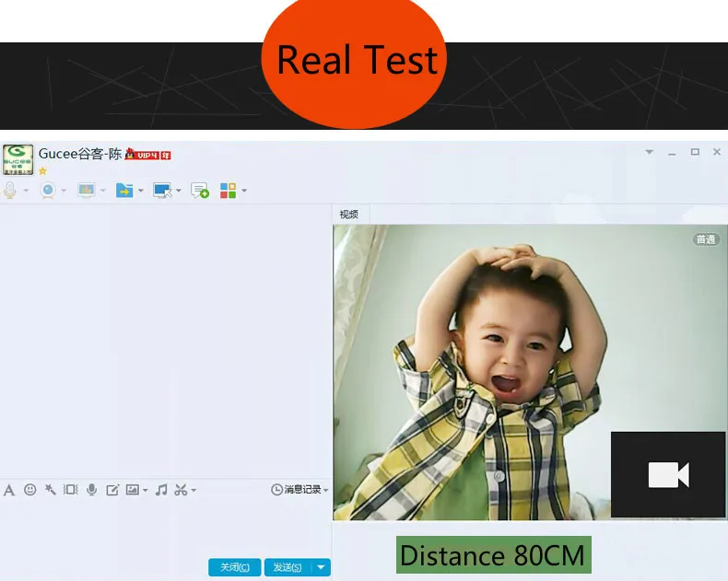Start a voice call with microphone icon

click(x=10, y=191)
